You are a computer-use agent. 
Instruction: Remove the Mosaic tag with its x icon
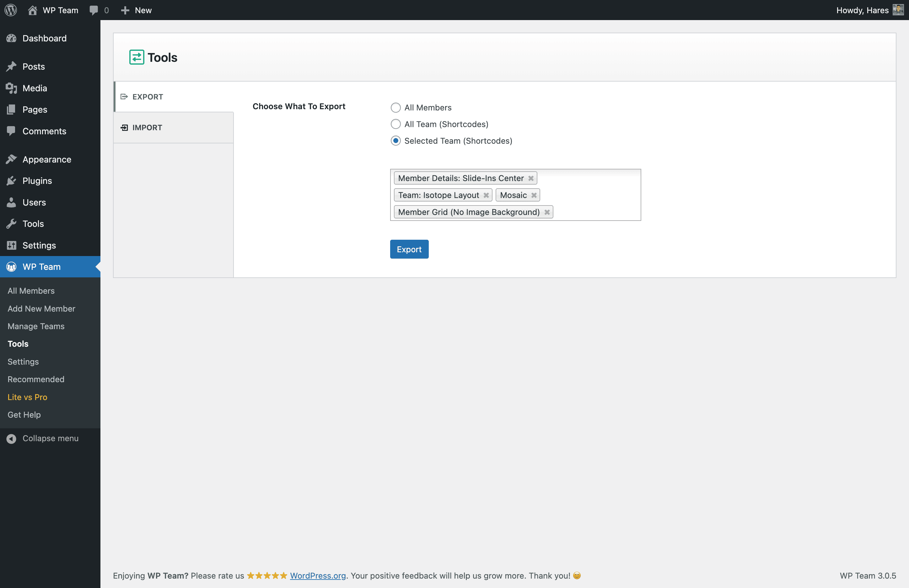pyautogui.click(x=534, y=195)
